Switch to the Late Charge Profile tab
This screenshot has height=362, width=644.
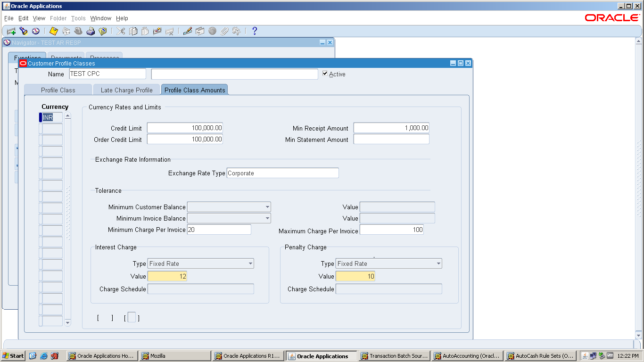(x=126, y=89)
